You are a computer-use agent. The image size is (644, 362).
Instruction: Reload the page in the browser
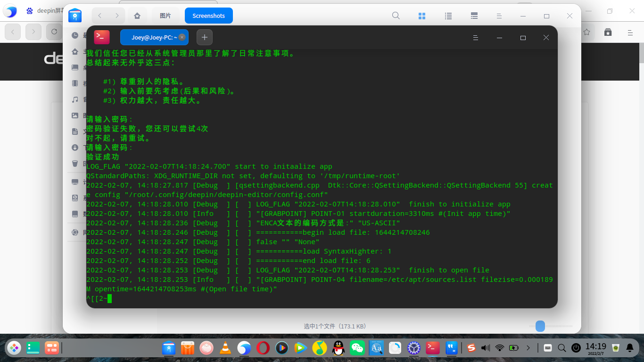(x=54, y=32)
